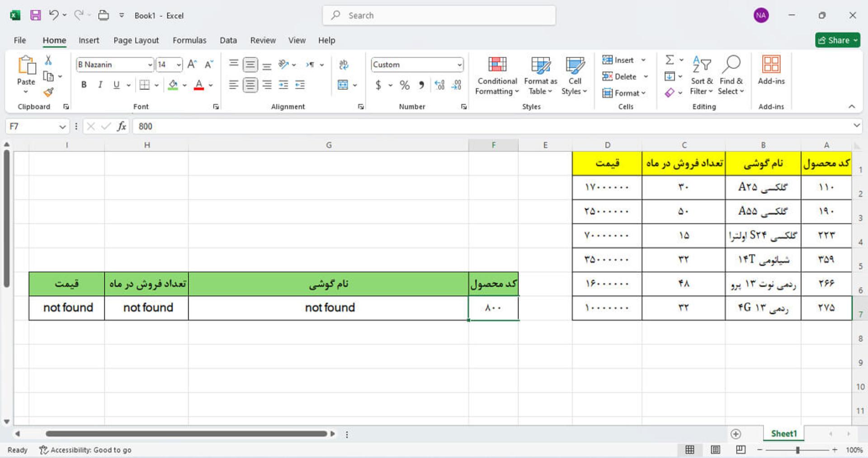Decrease font size with small A icon
The height and width of the screenshot is (458, 868).
(208, 64)
